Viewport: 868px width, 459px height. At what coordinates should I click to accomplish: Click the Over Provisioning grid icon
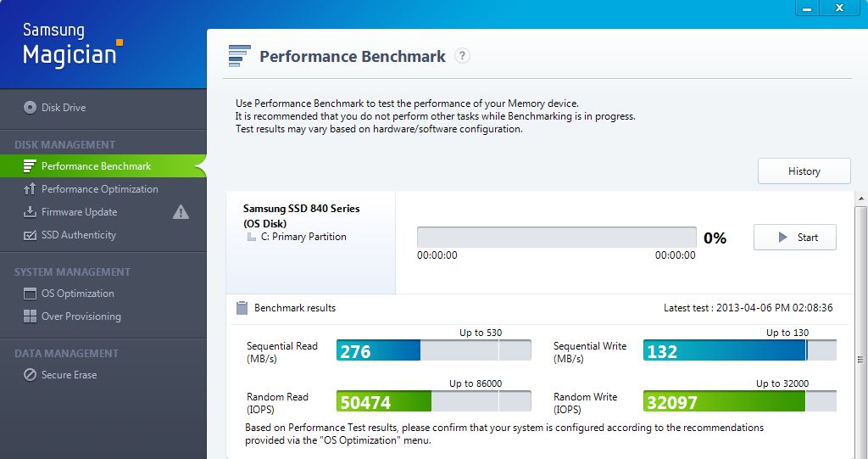click(x=31, y=316)
